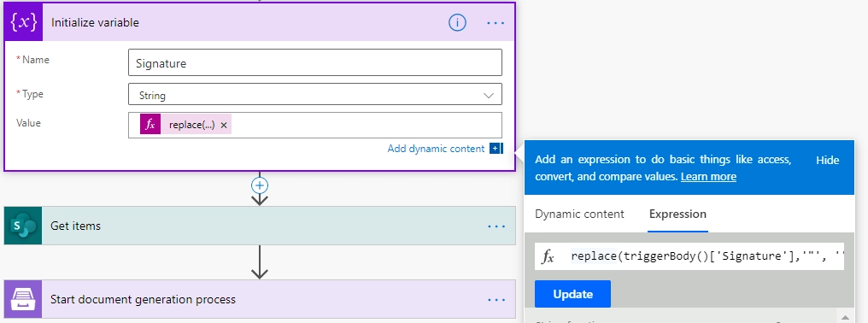Click the Name field label
This screenshot has width=868, height=323.
point(35,60)
